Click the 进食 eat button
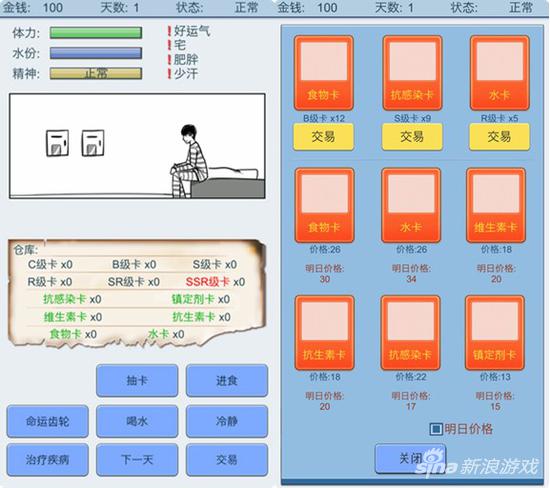550x488 pixels. tap(227, 381)
